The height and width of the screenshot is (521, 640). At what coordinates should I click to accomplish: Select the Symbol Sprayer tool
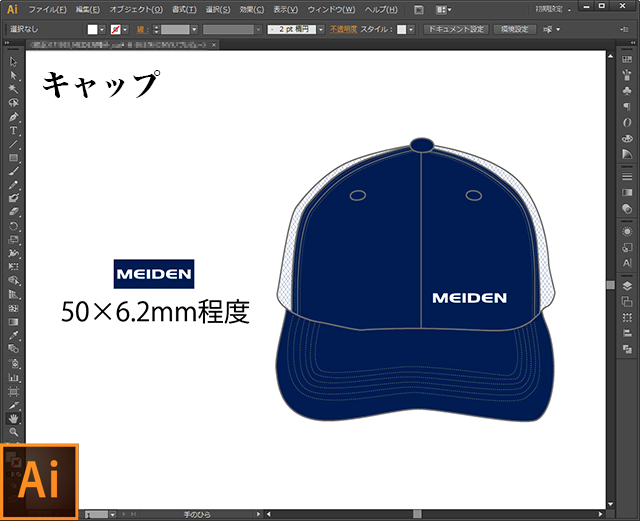pos(13,363)
